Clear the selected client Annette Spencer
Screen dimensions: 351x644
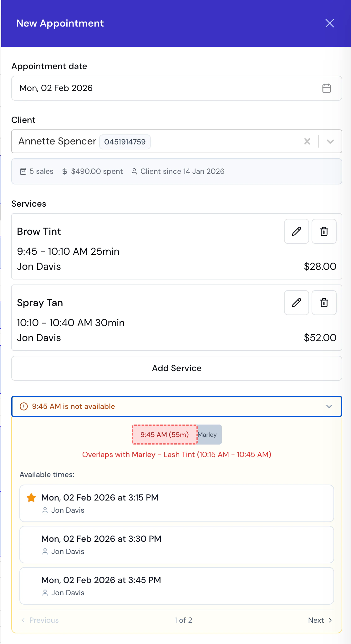(307, 141)
